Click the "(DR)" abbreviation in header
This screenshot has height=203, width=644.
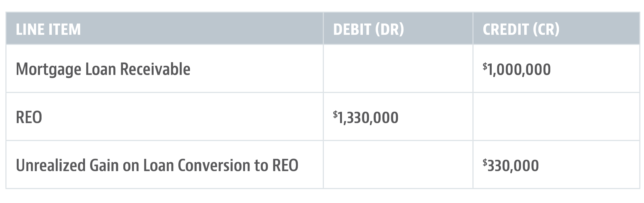(389, 29)
